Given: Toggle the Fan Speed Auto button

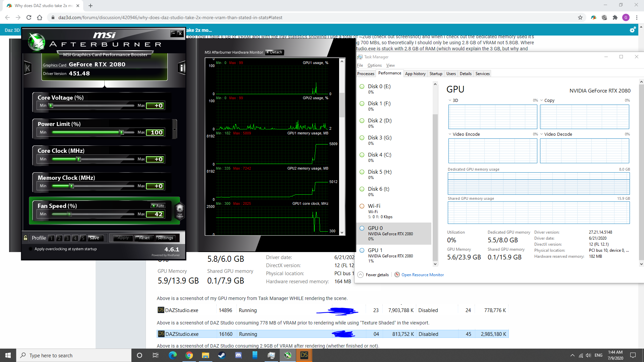Looking at the screenshot, I should click(x=158, y=206).
